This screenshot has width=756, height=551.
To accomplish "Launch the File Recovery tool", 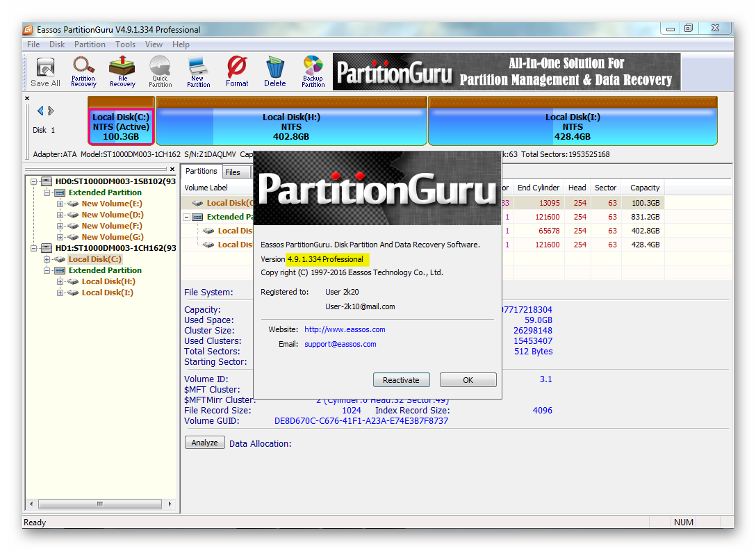I will click(122, 72).
